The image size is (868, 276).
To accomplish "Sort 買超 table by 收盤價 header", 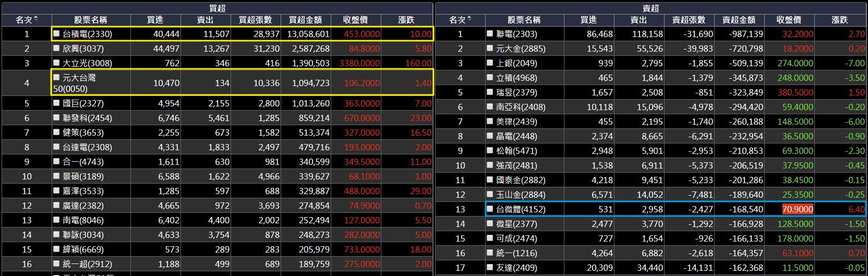I will pos(356,20).
